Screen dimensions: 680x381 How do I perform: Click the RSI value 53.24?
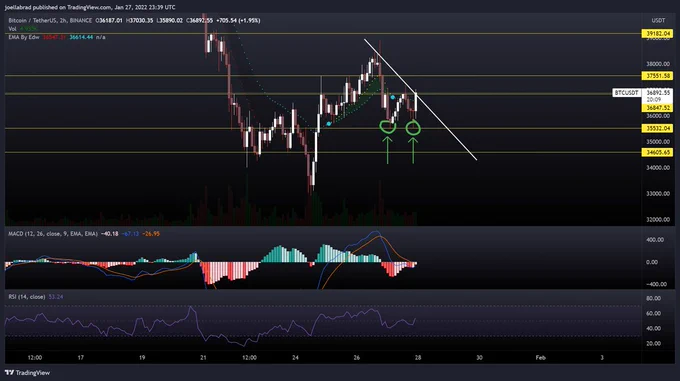tap(56, 297)
